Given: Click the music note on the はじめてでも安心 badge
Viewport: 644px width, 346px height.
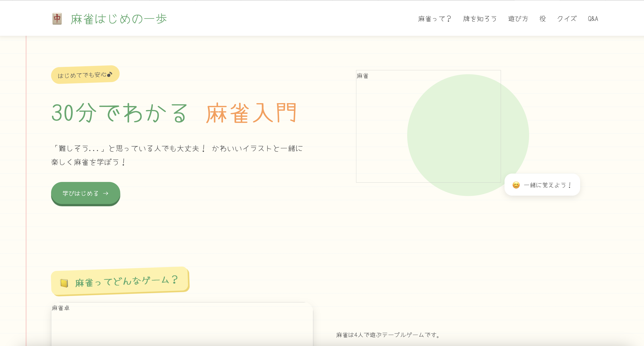Looking at the screenshot, I should point(110,74).
